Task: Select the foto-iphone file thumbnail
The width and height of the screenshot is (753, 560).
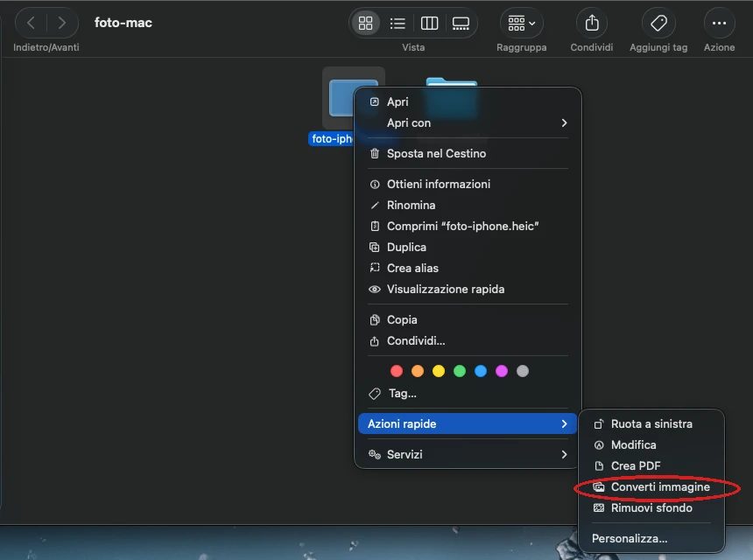Action: coord(341,98)
